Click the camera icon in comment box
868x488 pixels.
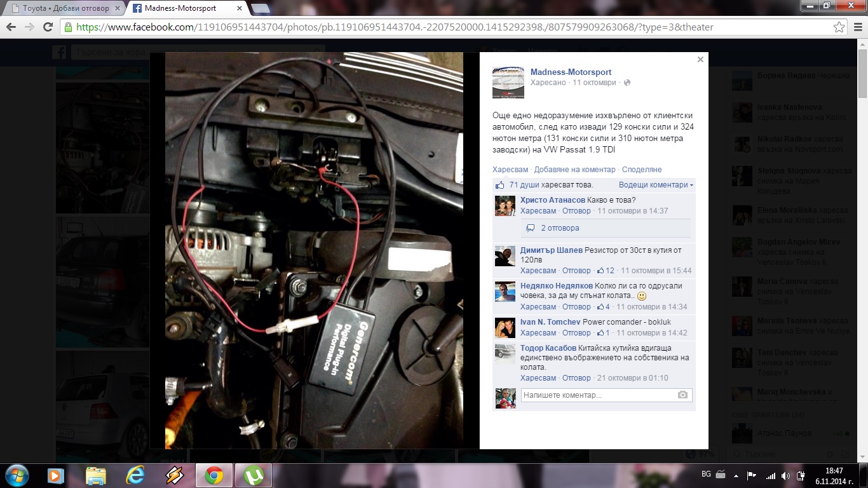pyautogui.click(x=682, y=395)
